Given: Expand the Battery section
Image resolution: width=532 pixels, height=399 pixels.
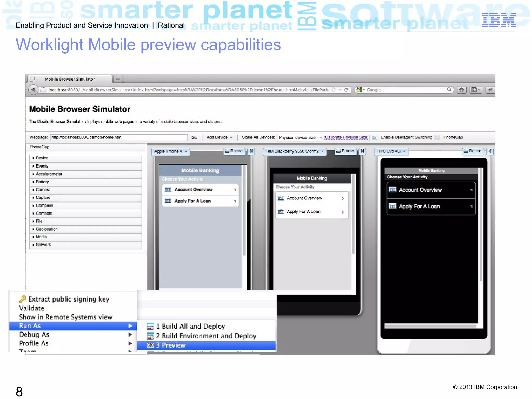Looking at the screenshot, I should (x=85, y=182).
